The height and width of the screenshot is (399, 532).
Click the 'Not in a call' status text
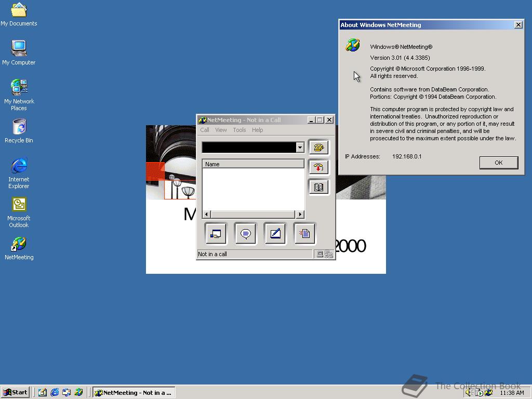click(212, 254)
